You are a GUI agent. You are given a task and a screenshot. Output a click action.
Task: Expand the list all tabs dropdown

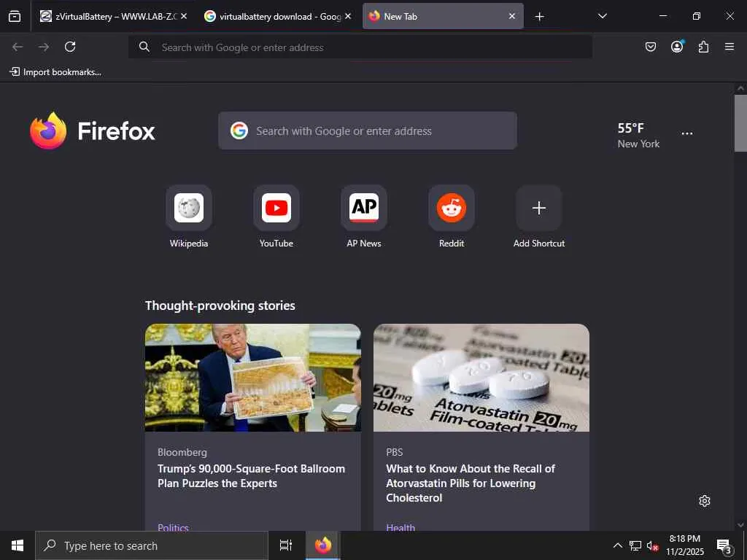coord(602,16)
